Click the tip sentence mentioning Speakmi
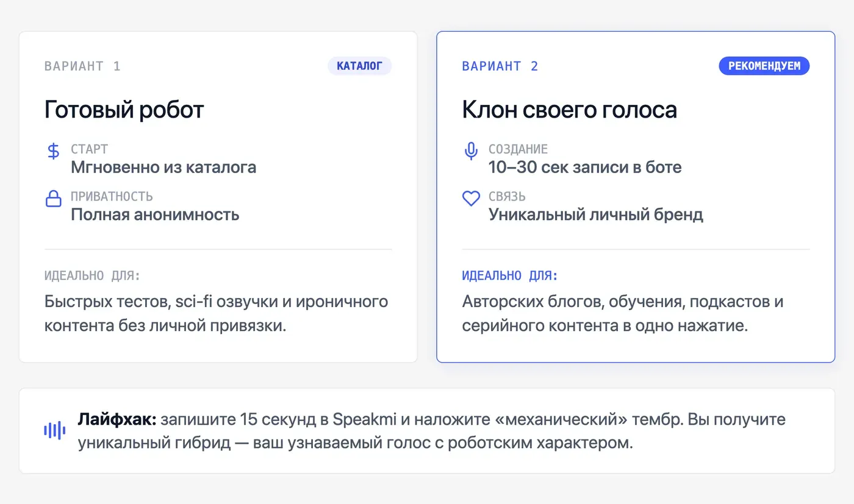This screenshot has width=854, height=504. tap(432, 431)
